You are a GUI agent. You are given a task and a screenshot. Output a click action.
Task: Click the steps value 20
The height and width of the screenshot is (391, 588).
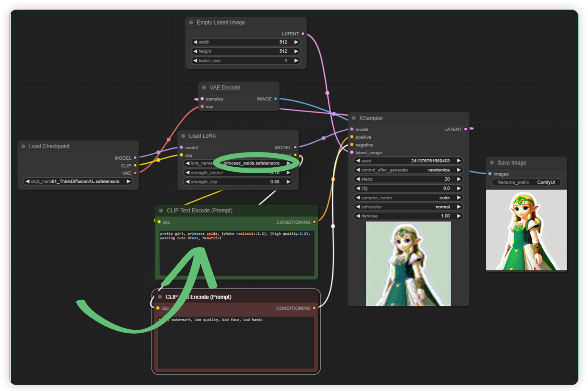coord(447,179)
